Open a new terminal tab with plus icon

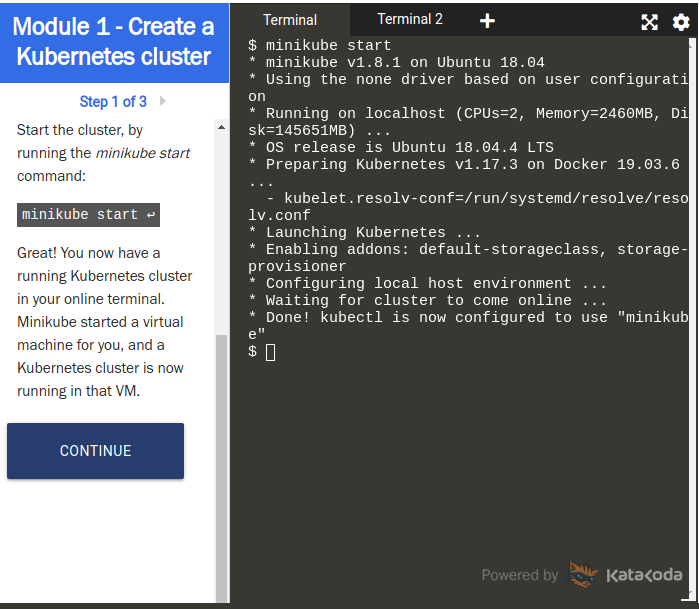click(487, 21)
